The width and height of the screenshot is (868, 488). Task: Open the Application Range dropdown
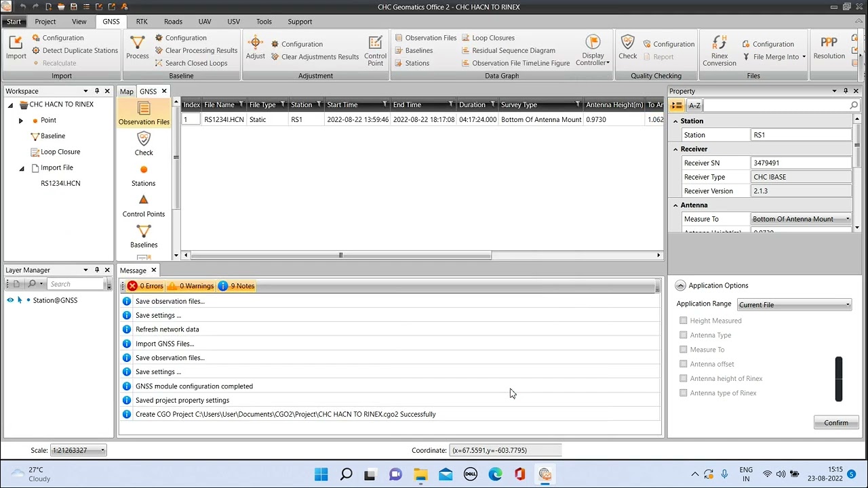(x=793, y=305)
